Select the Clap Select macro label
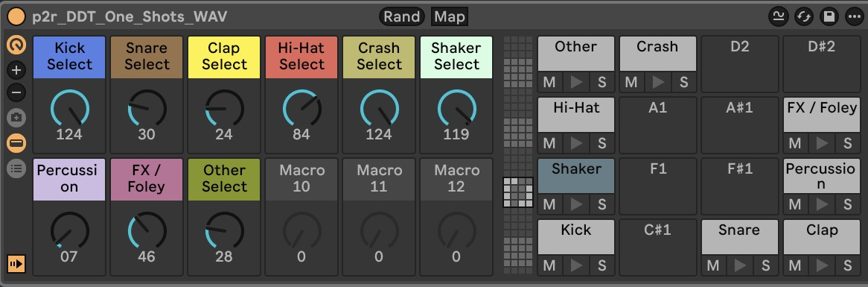Viewport: 868px width, 287px height. click(x=224, y=57)
